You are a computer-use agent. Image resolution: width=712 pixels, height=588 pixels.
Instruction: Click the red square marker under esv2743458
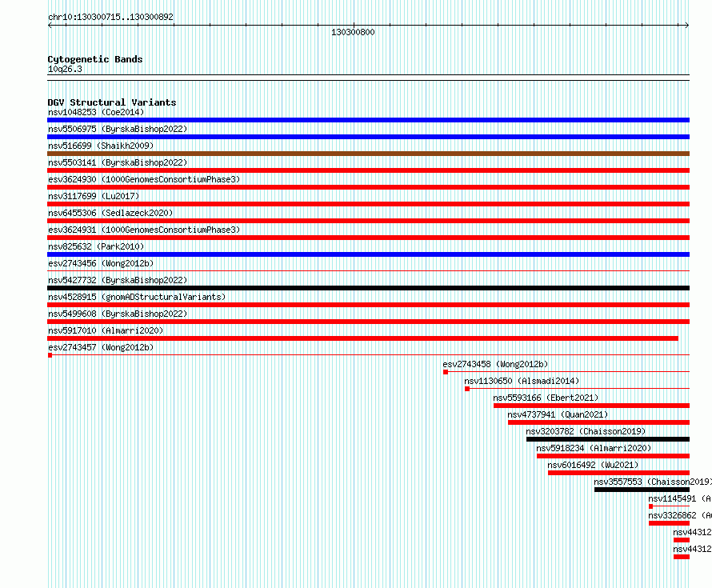pyautogui.click(x=446, y=372)
